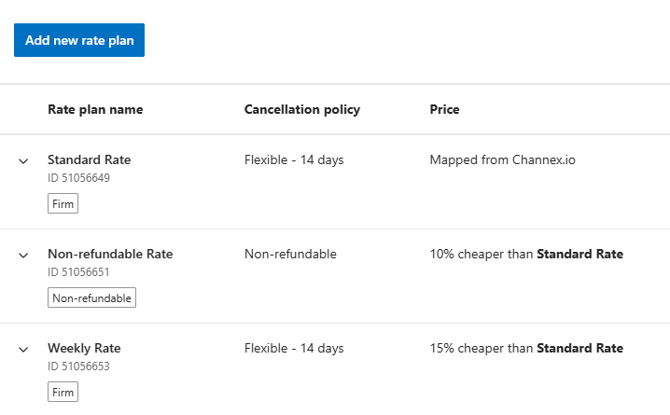Image resolution: width=670 pixels, height=415 pixels.
Task: Click the Firm tag under Standard Rate
Action: (x=63, y=204)
